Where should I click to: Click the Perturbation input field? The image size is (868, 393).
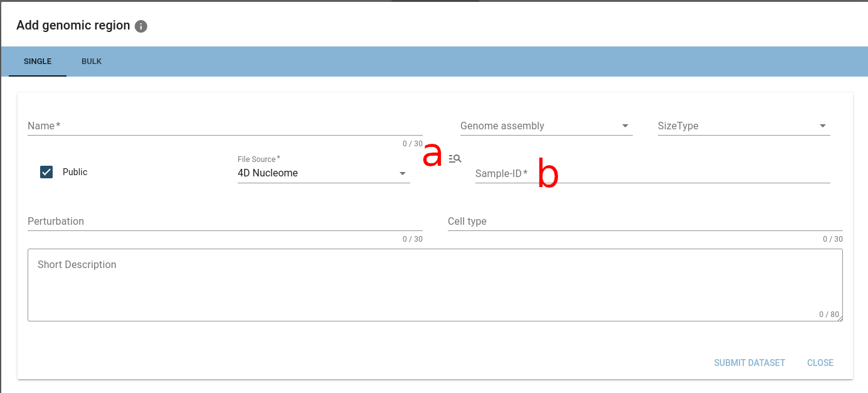tap(188, 222)
